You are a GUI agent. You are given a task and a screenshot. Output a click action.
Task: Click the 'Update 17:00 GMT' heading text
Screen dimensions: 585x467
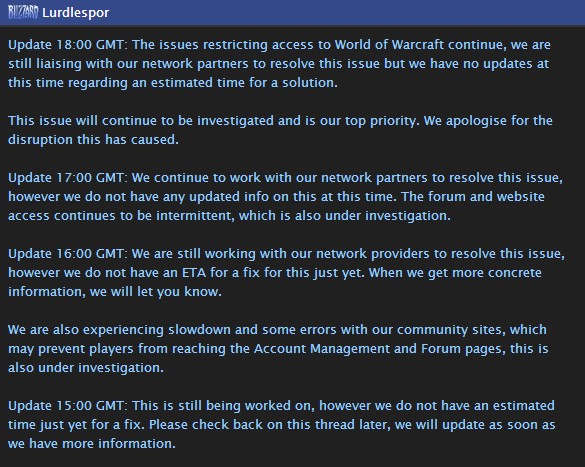coord(68,178)
